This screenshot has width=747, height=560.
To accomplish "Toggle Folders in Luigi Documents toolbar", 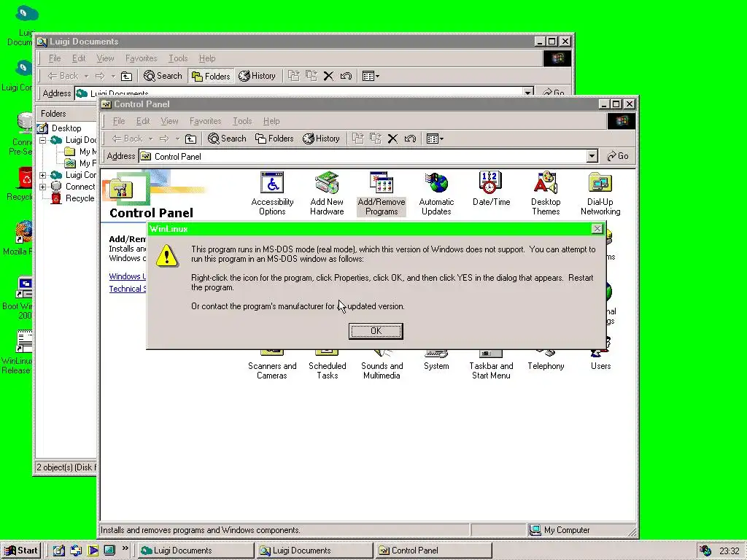I will pos(211,76).
